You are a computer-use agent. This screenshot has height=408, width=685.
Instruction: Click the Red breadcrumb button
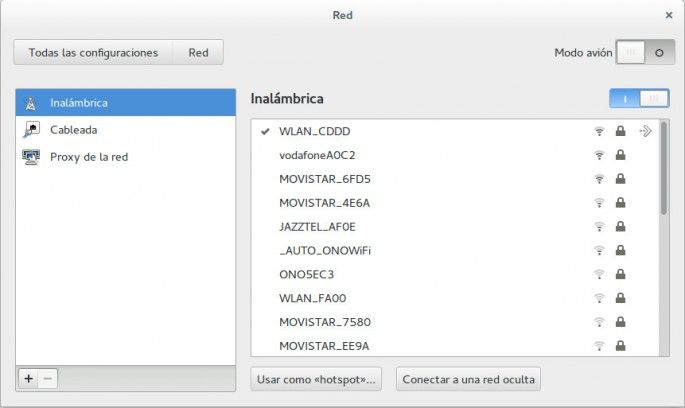coord(198,53)
